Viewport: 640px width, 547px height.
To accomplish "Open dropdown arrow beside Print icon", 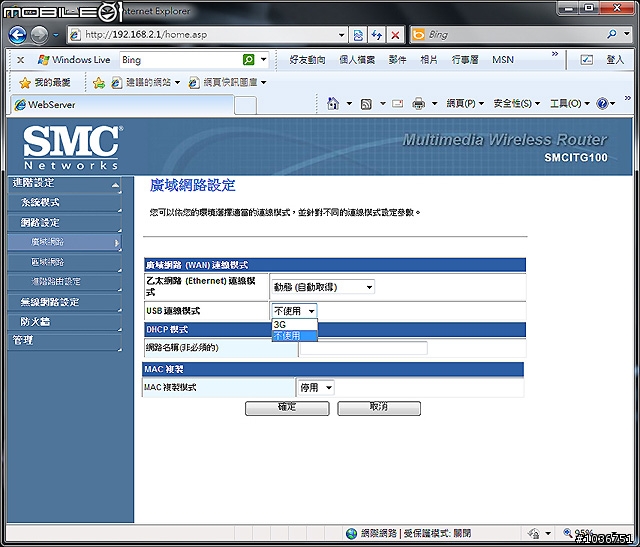I will click(x=435, y=104).
